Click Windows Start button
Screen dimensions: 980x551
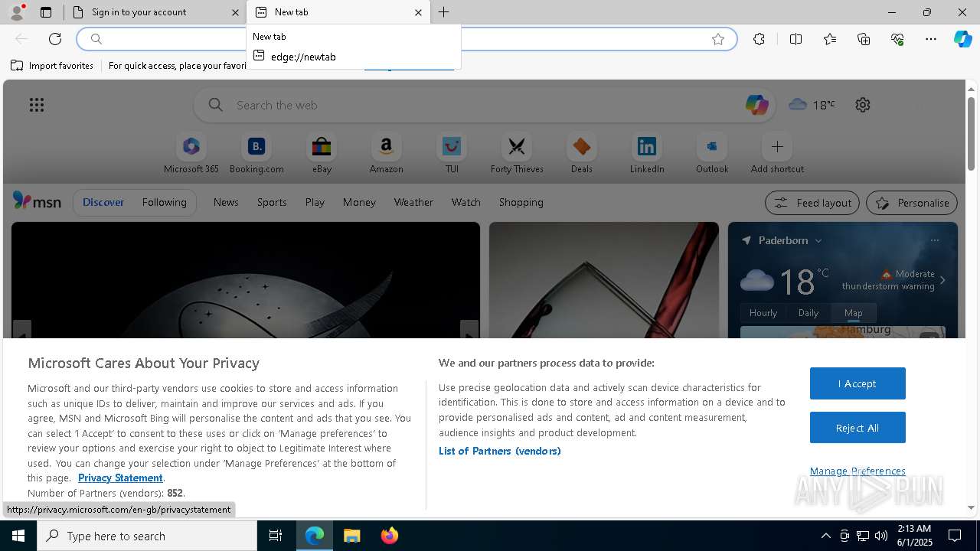click(18, 536)
